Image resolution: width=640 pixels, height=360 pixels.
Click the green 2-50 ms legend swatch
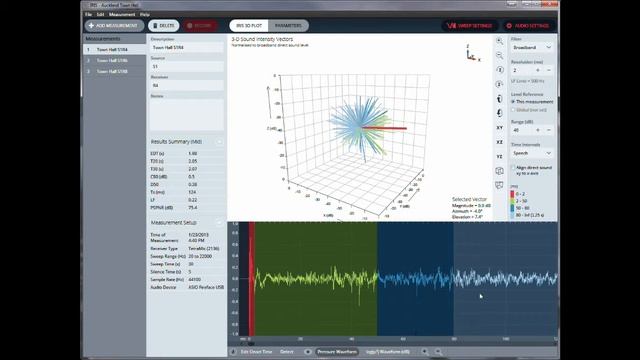[x=512, y=201]
